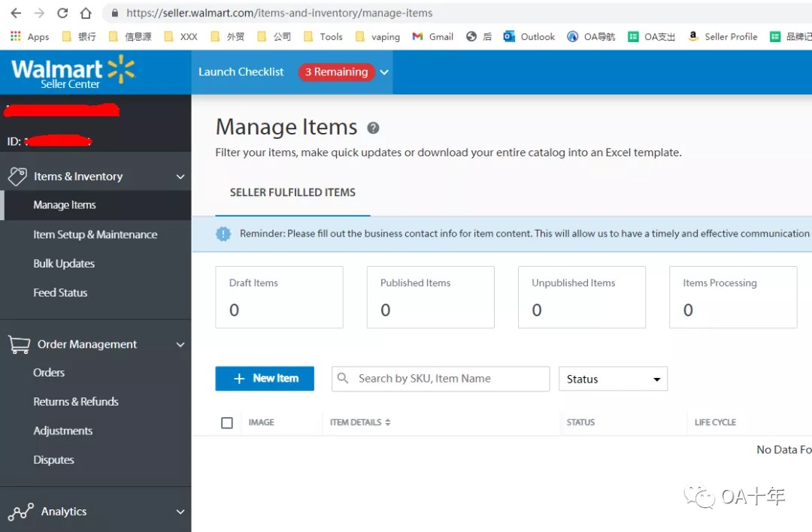Expand the Launch Checklist dropdown chevron
This screenshot has width=812, height=532.
pos(384,72)
